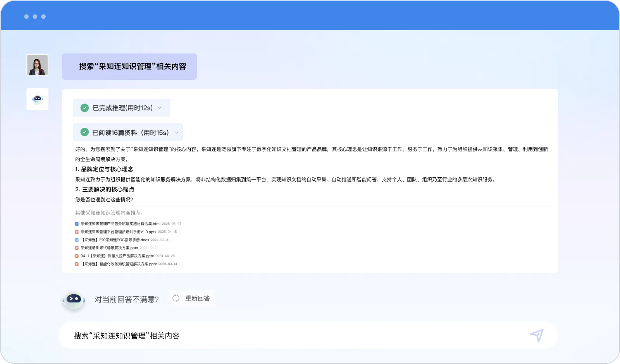620x364 pixels.
Task: Click the user avatar photo
Action: point(38,65)
